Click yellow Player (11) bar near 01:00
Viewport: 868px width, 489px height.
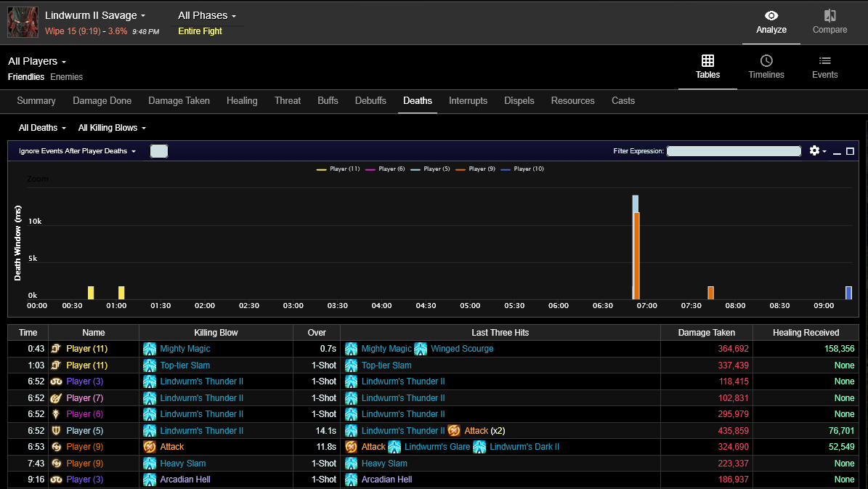coord(121,293)
